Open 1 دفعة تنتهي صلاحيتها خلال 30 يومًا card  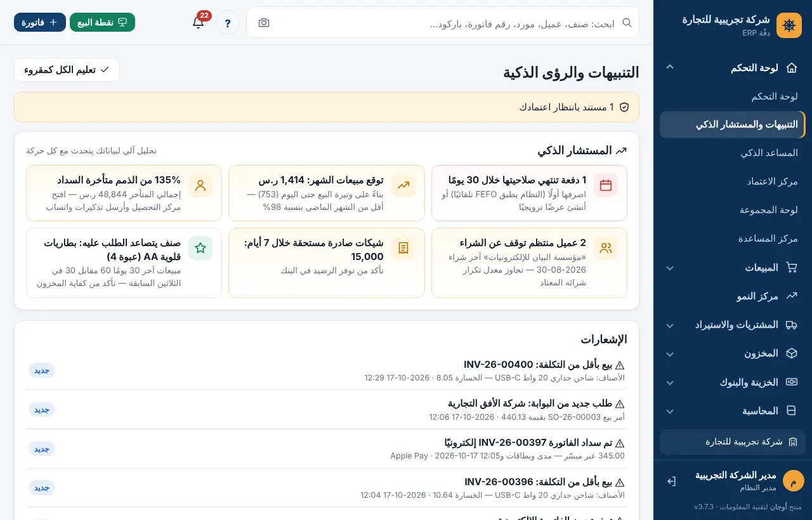coord(529,193)
